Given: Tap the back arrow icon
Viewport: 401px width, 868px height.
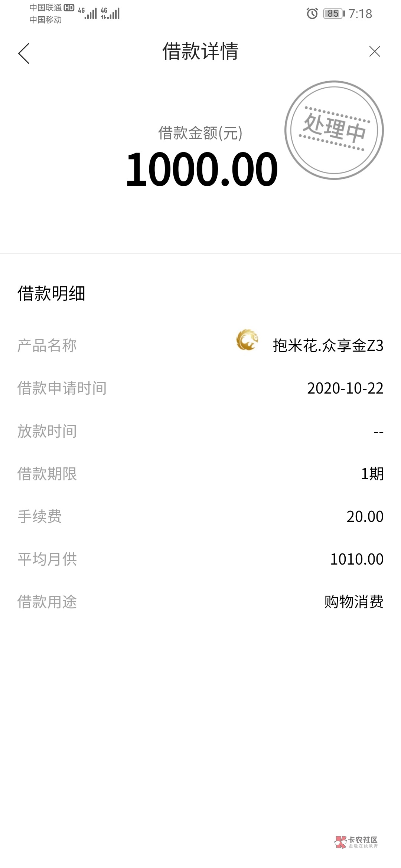Looking at the screenshot, I should pos(24,53).
